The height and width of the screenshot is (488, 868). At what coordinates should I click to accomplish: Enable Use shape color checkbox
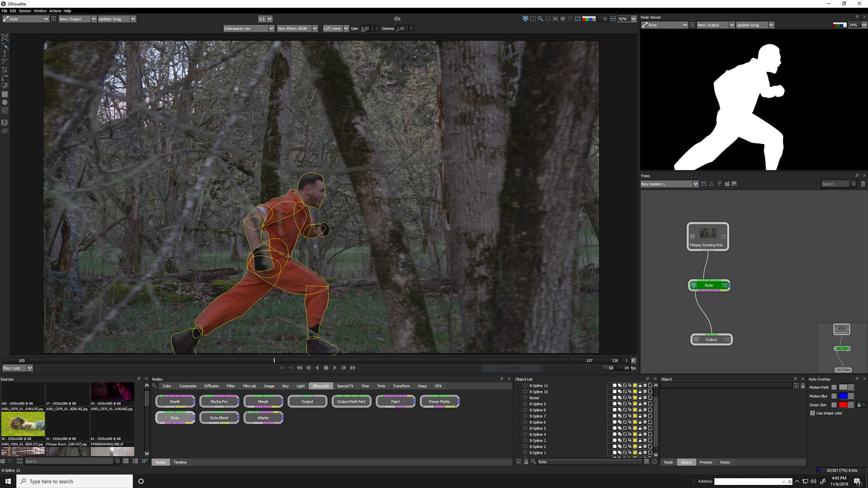click(x=812, y=413)
